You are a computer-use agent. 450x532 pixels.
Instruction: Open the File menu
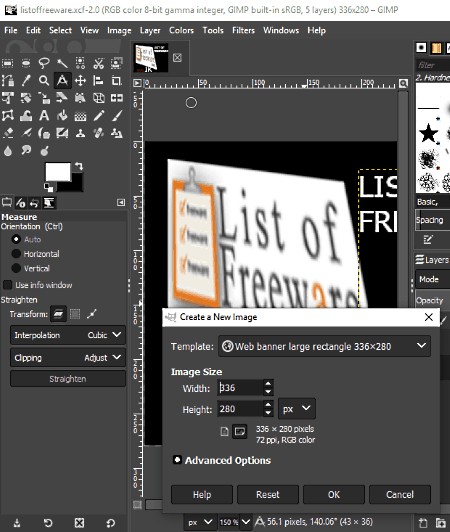(x=11, y=30)
